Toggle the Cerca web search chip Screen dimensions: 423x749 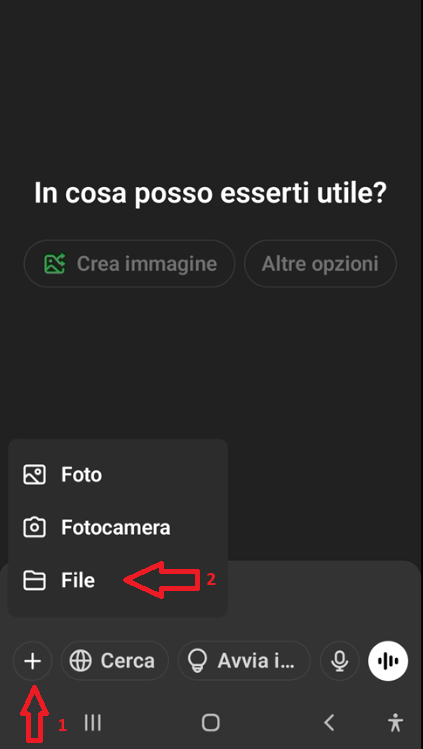tap(115, 661)
